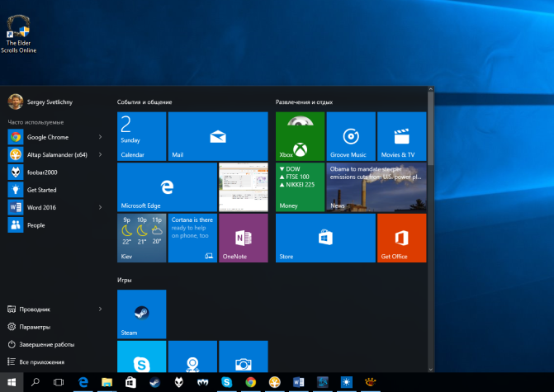Show Все приложения all apps list
This screenshot has width=554, height=392.
[x=36, y=362]
